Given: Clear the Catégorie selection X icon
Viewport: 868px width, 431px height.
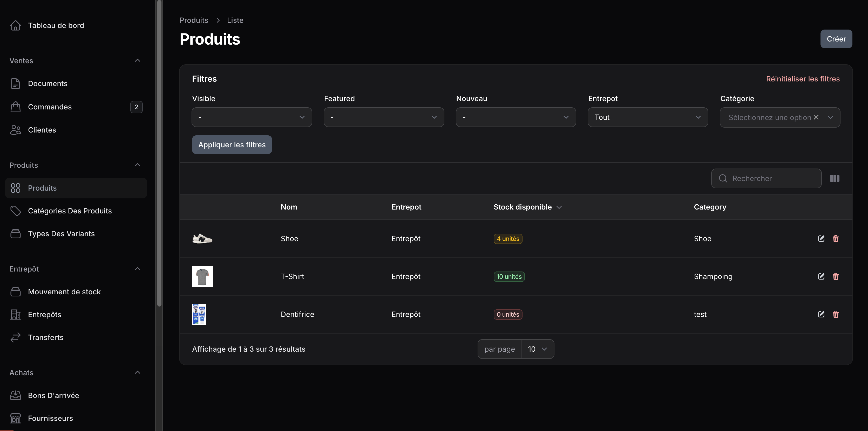Looking at the screenshot, I should (x=816, y=117).
